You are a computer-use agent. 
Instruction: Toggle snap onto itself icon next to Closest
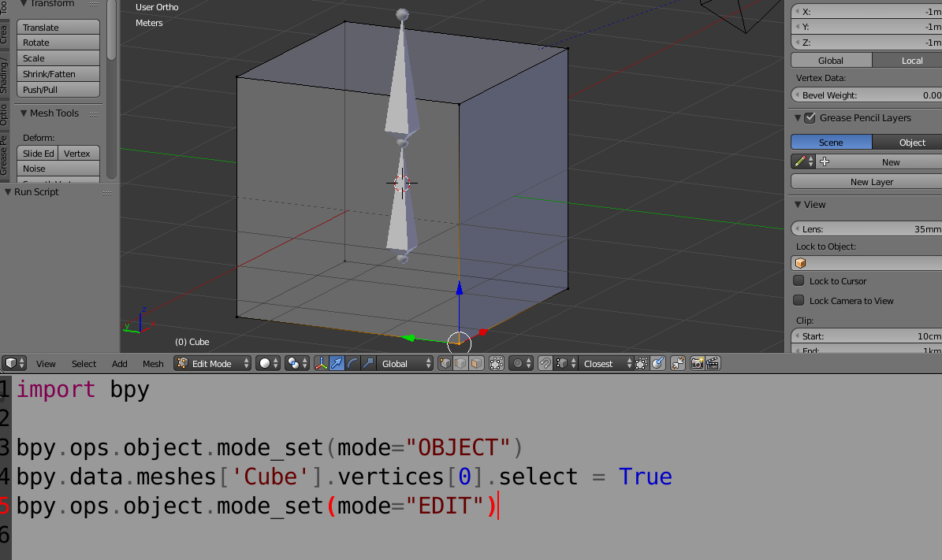pos(642,364)
